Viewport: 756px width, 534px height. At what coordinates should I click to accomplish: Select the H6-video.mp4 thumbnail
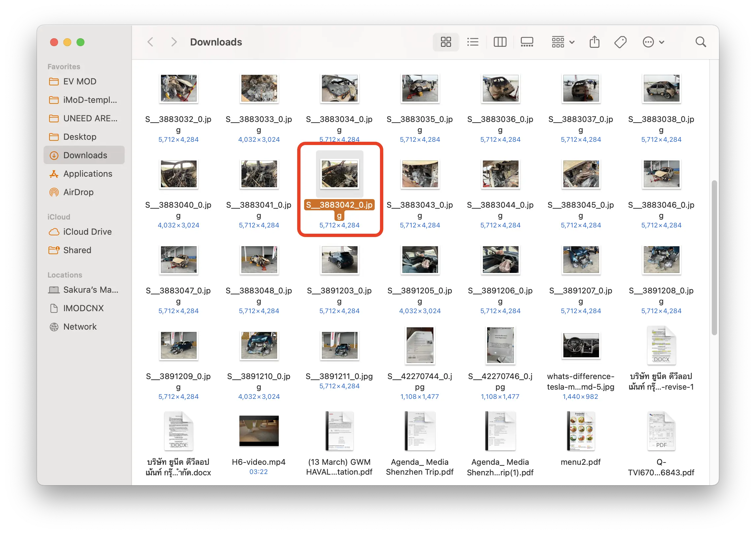coord(259,430)
